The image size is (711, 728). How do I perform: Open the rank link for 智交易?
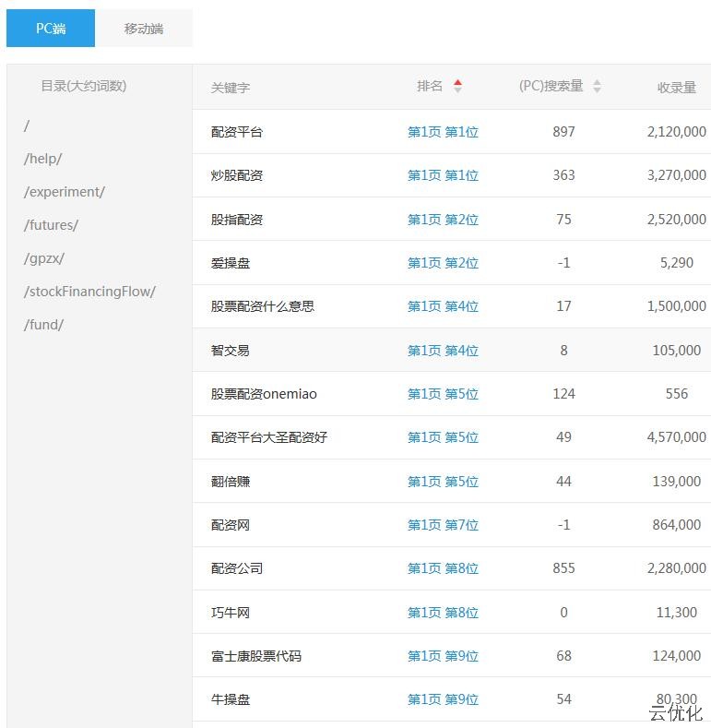(443, 350)
